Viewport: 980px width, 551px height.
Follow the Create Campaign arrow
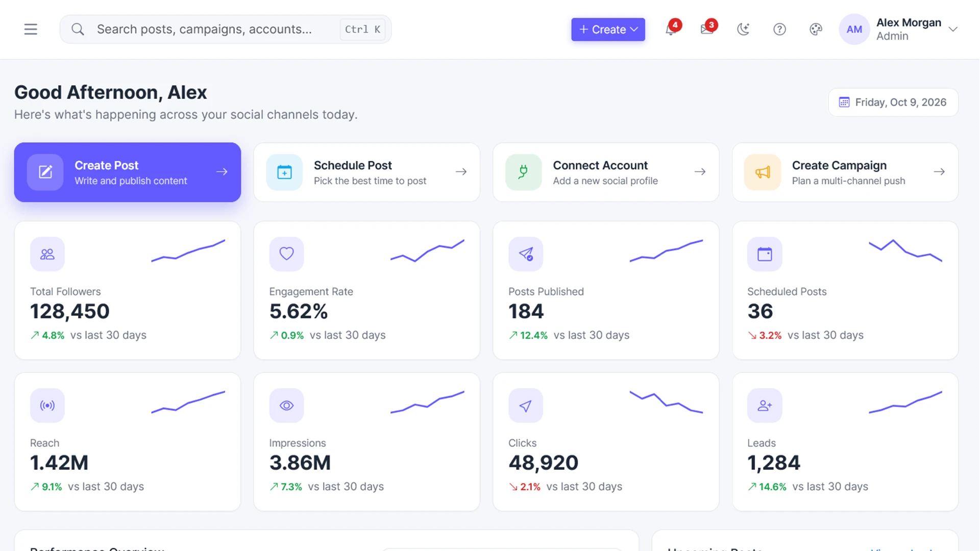tap(939, 172)
